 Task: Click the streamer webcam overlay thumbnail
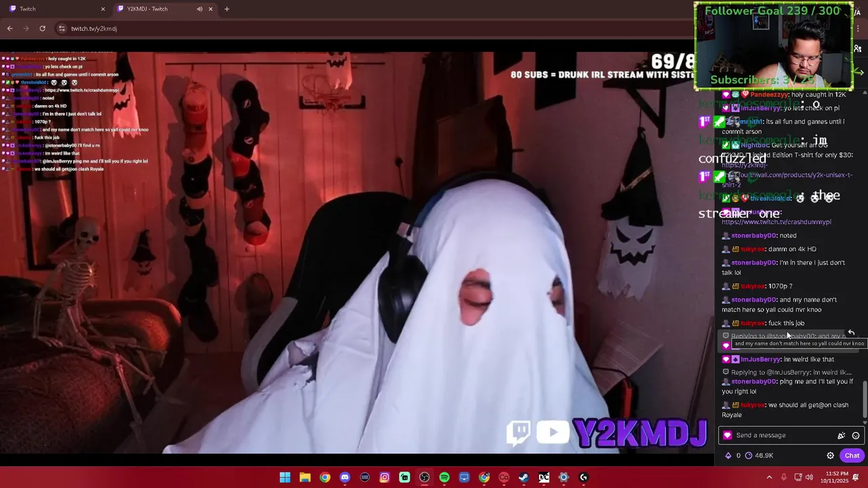774,46
